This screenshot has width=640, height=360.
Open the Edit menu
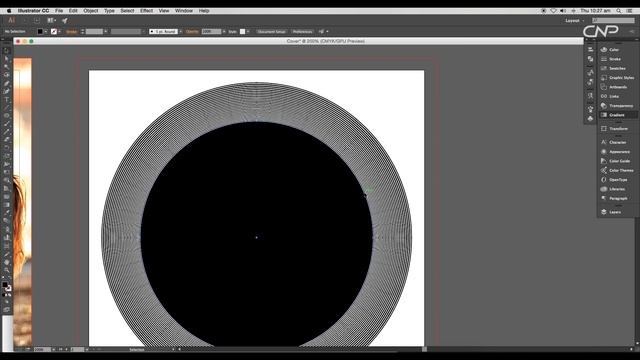tap(73, 11)
